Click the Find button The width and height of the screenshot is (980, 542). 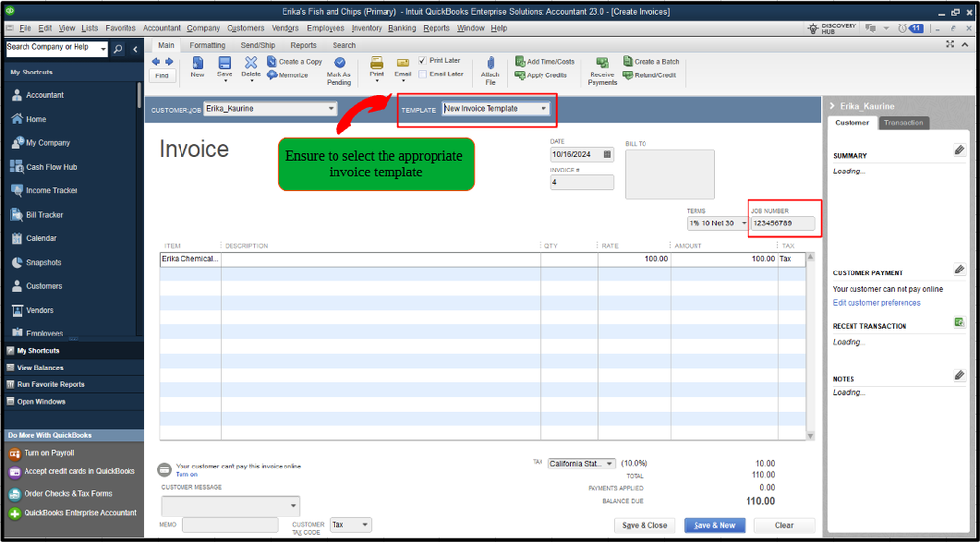[x=162, y=75]
